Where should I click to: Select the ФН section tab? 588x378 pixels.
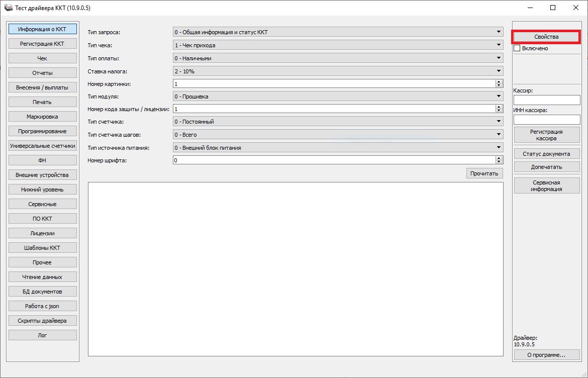click(42, 160)
